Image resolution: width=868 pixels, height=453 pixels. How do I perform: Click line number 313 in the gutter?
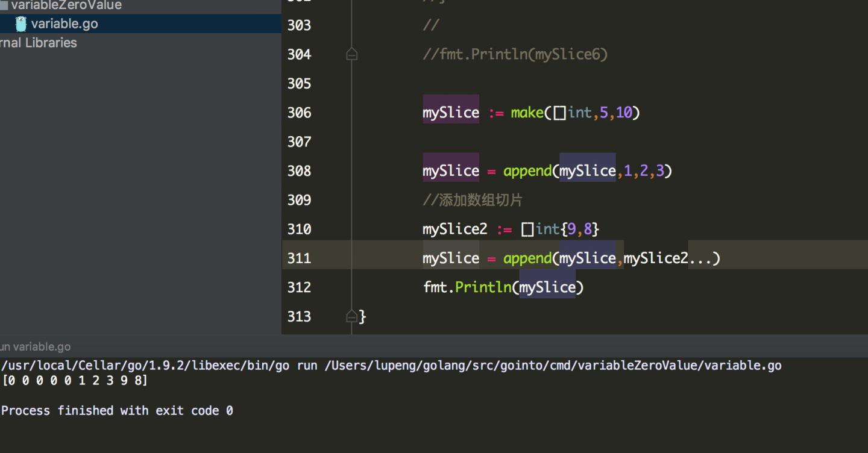coord(300,317)
